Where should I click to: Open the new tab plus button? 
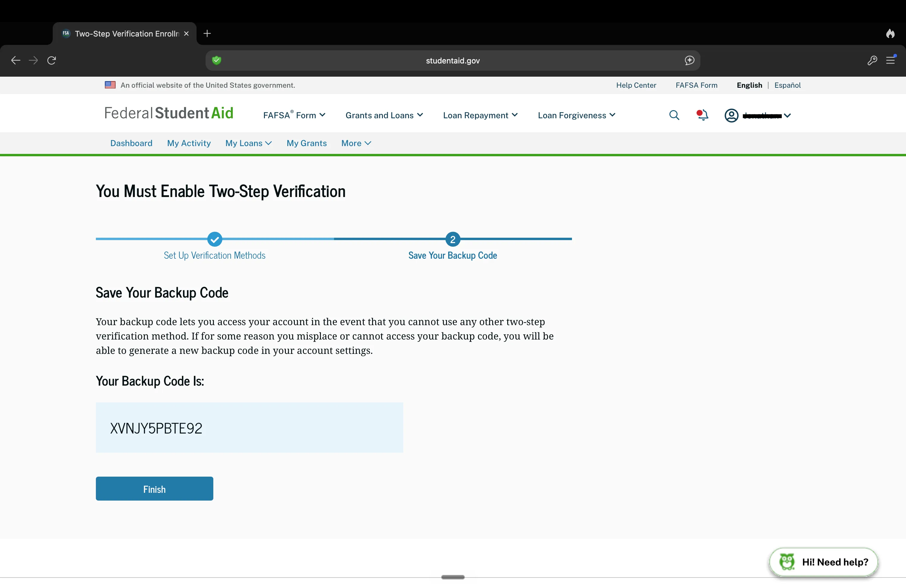click(207, 34)
